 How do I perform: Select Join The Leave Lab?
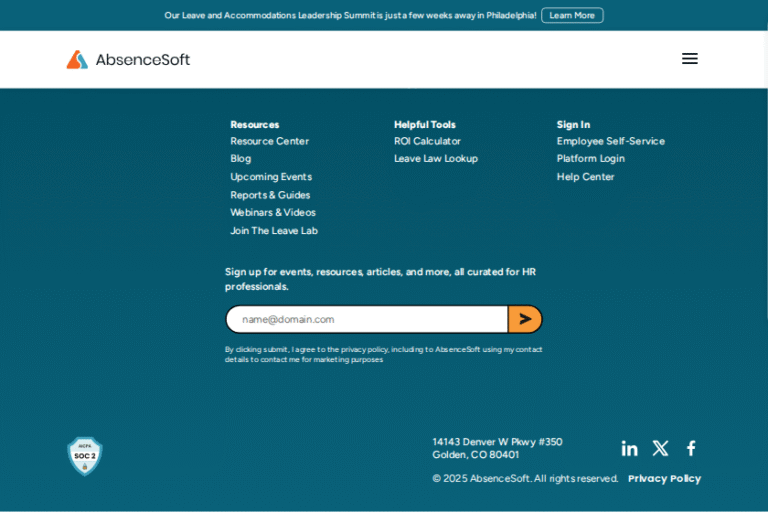coord(274,231)
